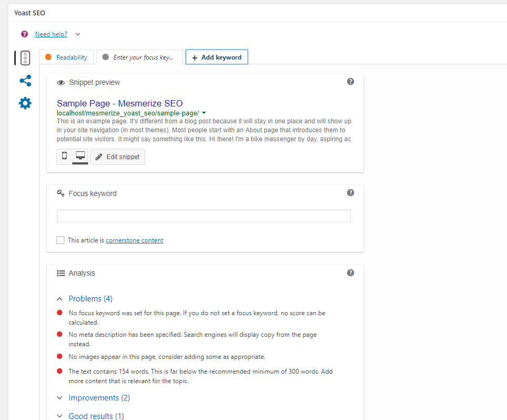Check the cornerstone content checkbox
The height and width of the screenshot is (420, 507).
(61, 240)
